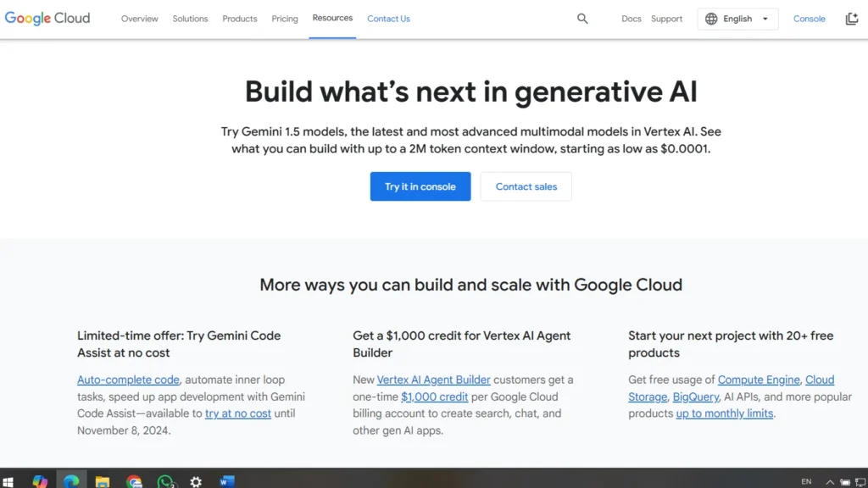Open Google Chrome from the taskbar
Screen dimensions: 868x488
[x=134, y=482]
